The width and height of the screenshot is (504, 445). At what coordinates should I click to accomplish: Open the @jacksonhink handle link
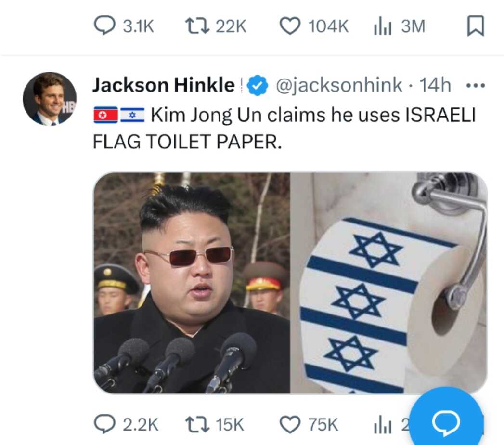coord(339,85)
